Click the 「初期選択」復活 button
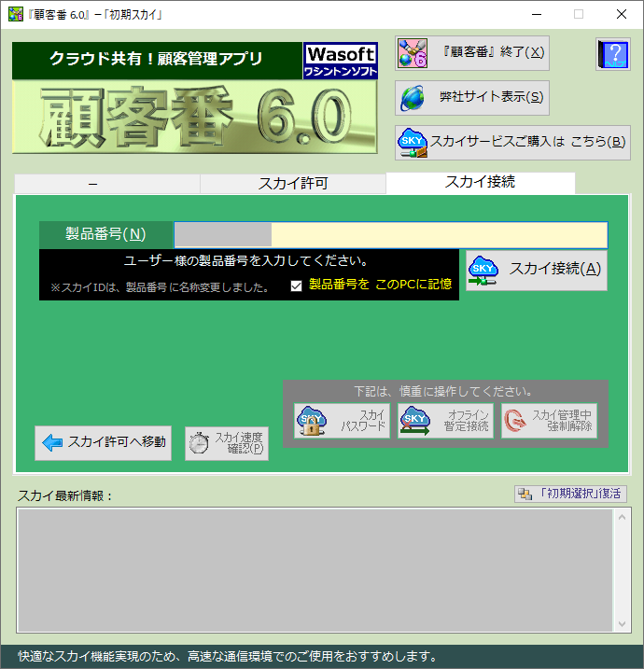The width and height of the screenshot is (644, 669). [570, 495]
